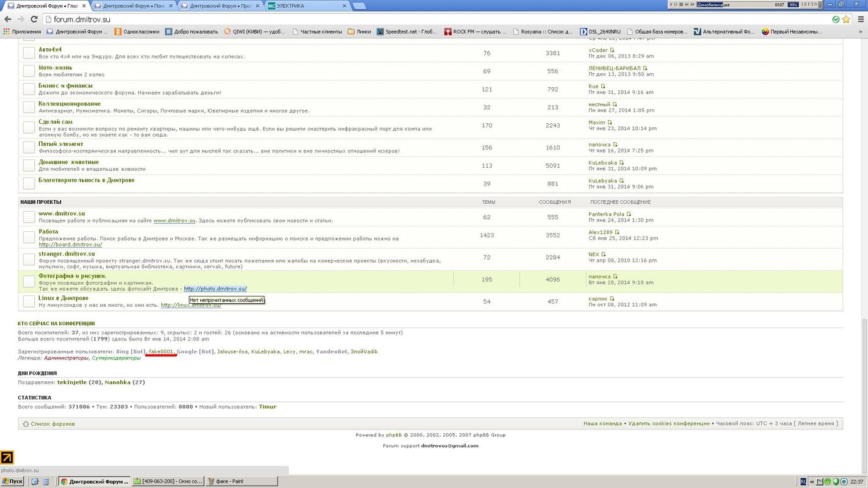
Task: Open the Бизнес и финансы forum
Action: tap(65, 86)
